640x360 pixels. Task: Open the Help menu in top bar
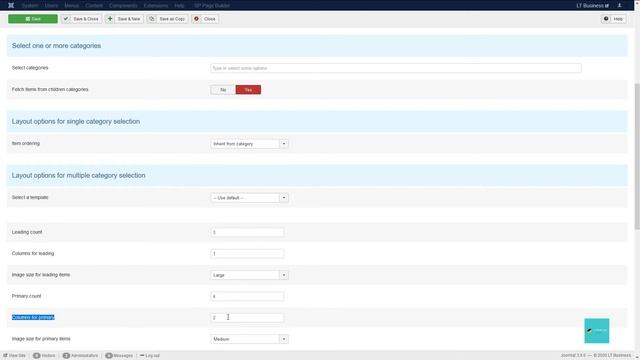click(179, 6)
